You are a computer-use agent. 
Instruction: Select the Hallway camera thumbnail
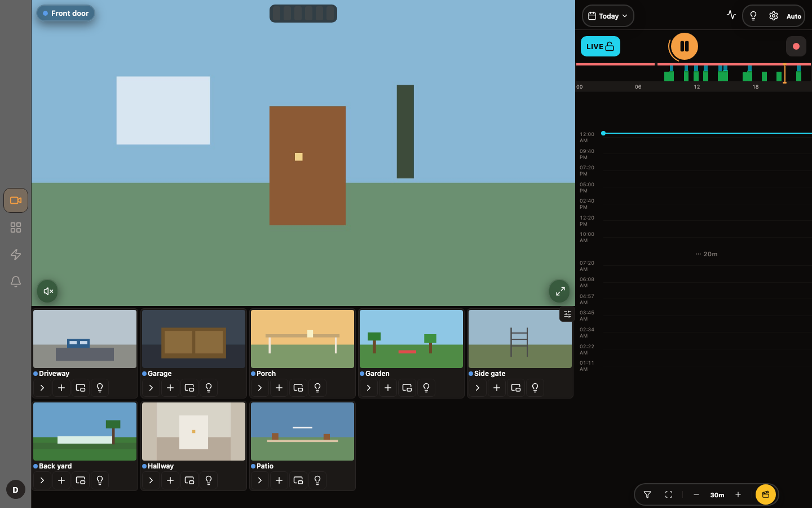point(193,431)
